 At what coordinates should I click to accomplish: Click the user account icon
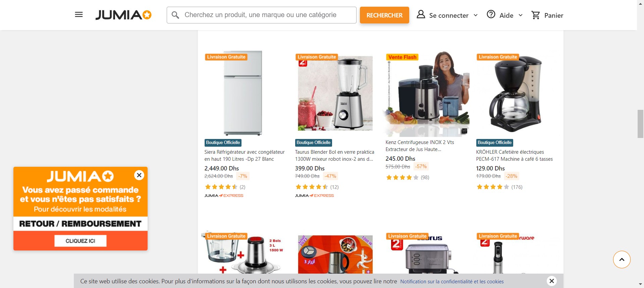click(x=421, y=14)
